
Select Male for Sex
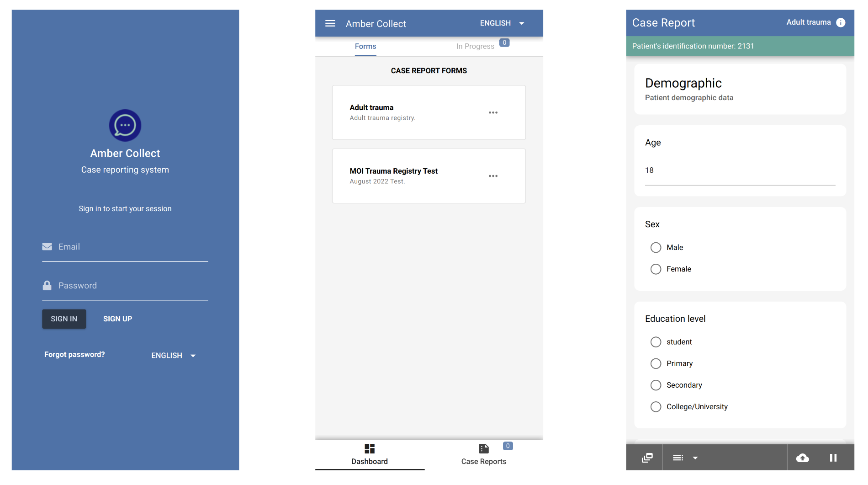point(656,247)
